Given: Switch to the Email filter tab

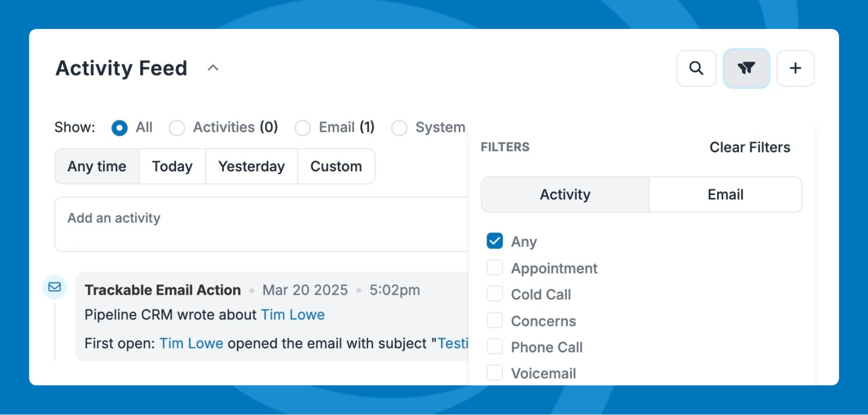Looking at the screenshot, I should pos(725,194).
